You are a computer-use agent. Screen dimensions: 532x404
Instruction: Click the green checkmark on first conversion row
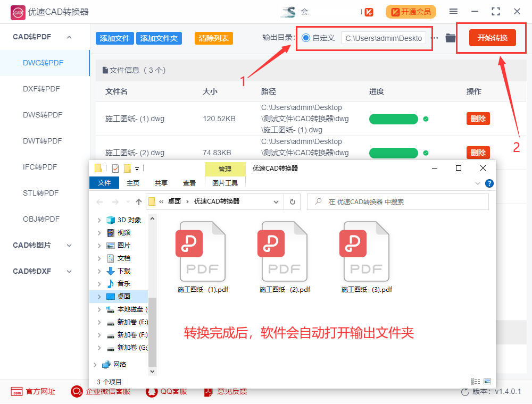(x=426, y=119)
